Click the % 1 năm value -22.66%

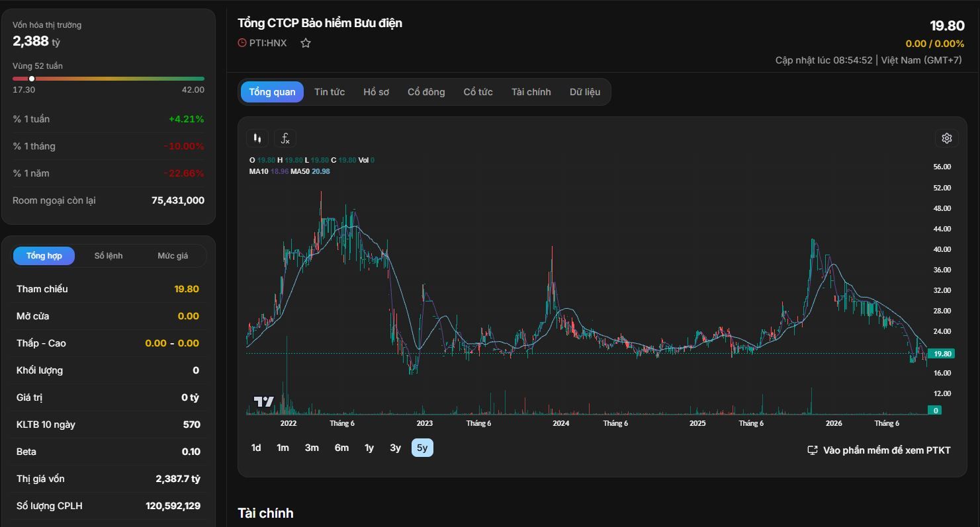(x=184, y=173)
